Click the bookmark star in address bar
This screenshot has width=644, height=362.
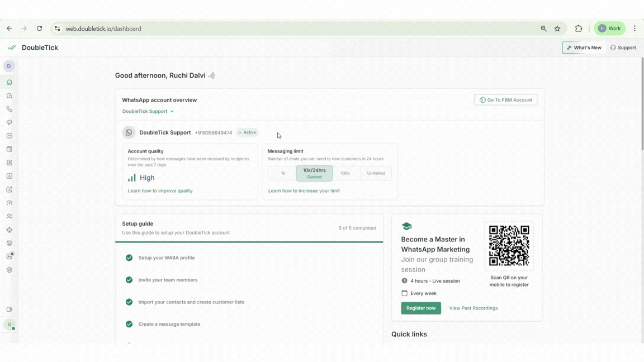point(557,28)
